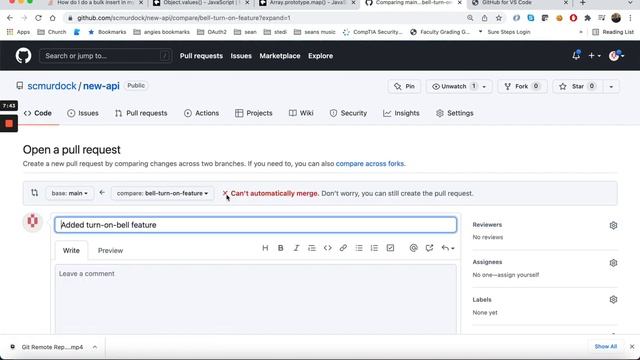Switch to the Pull requests repository tab

pos(141,113)
